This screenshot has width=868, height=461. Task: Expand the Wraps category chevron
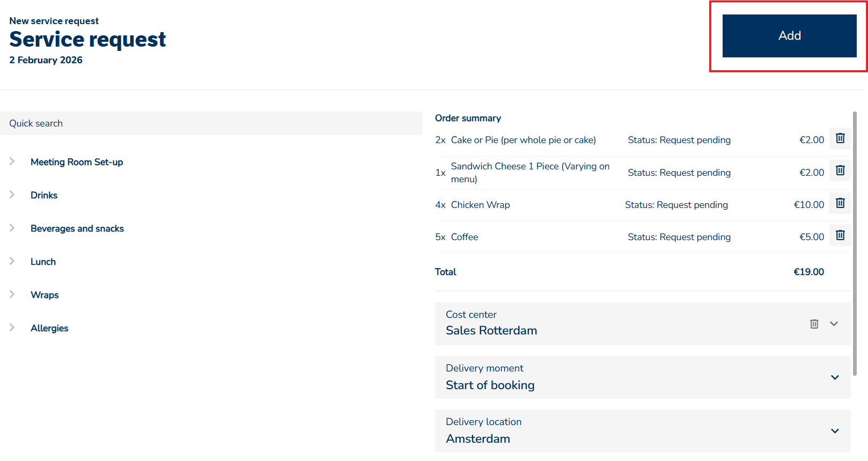[12, 294]
